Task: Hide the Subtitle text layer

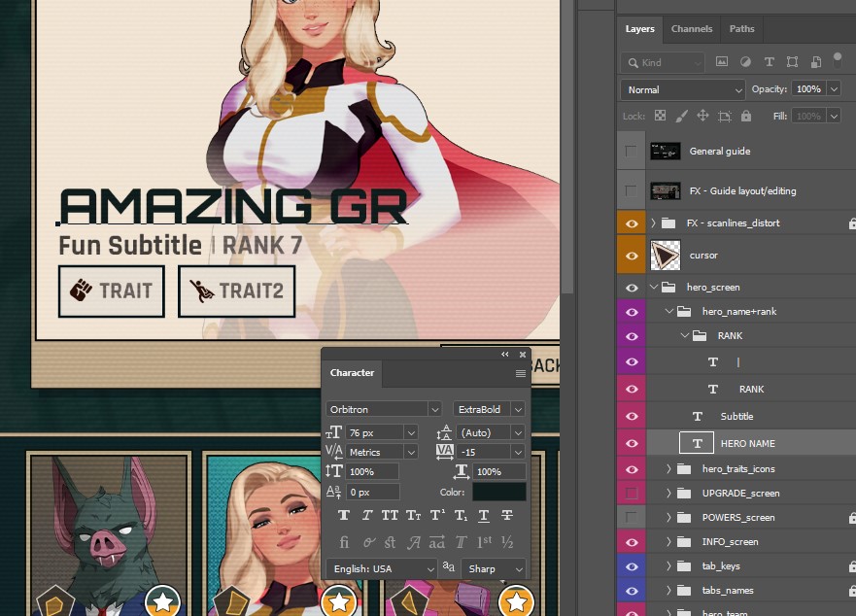Action: (x=632, y=416)
